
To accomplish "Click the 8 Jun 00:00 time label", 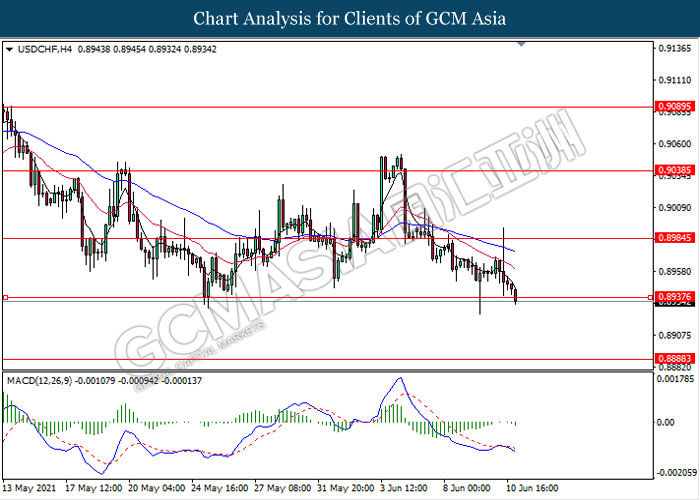I will pos(467,488).
